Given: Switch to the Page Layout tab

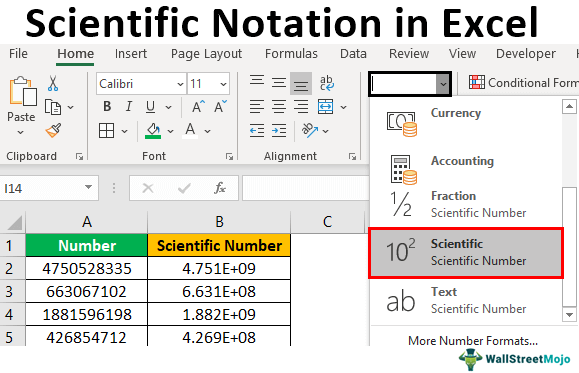Looking at the screenshot, I should coord(206,54).
